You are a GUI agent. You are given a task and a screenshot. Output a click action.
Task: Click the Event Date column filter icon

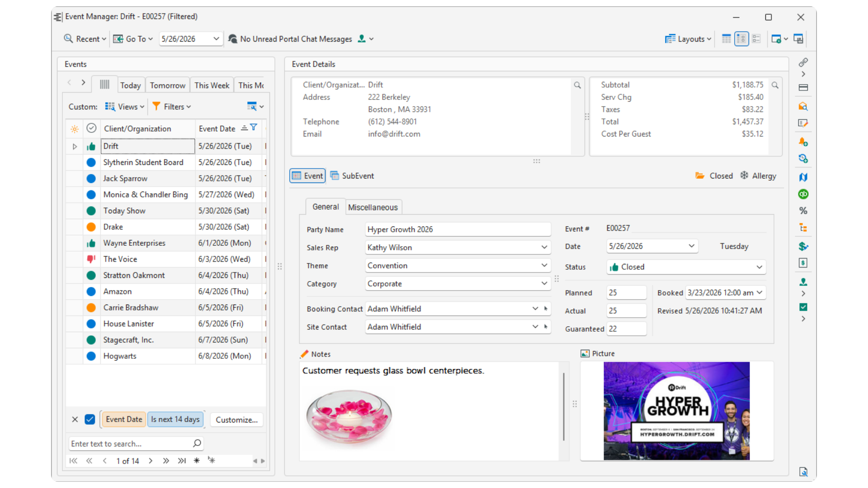tap(254, 127)
